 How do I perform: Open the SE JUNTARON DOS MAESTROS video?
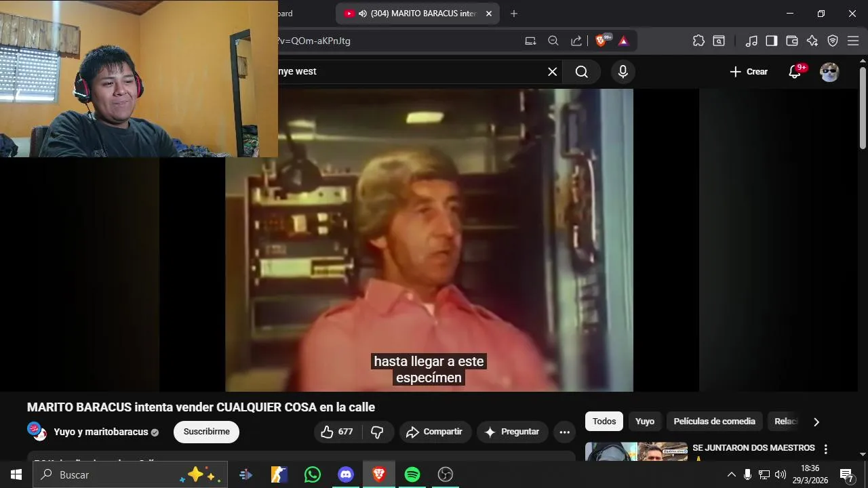point(753,448)
